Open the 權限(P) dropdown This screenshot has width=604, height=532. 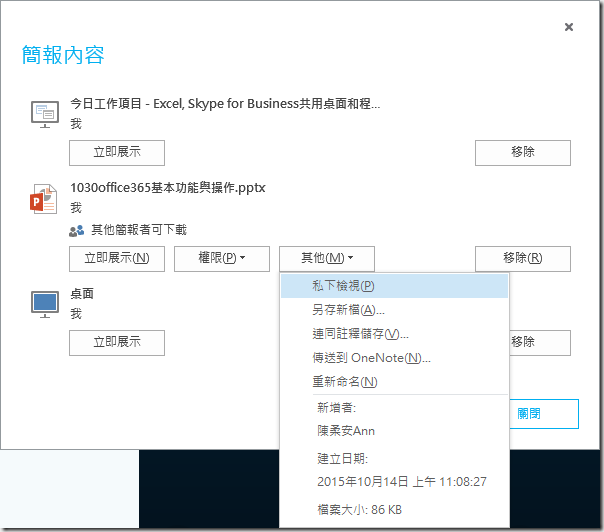pyautogui.click(x=221, y=258)
